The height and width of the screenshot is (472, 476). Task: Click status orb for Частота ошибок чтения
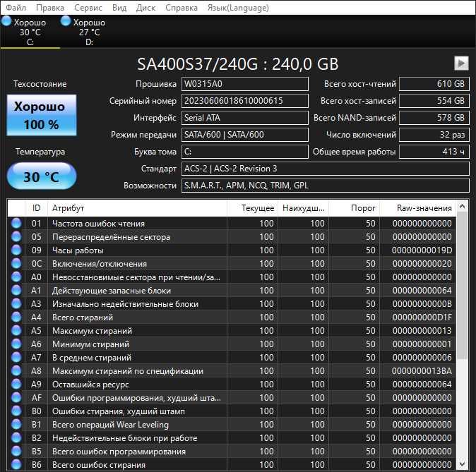[16, 223]
